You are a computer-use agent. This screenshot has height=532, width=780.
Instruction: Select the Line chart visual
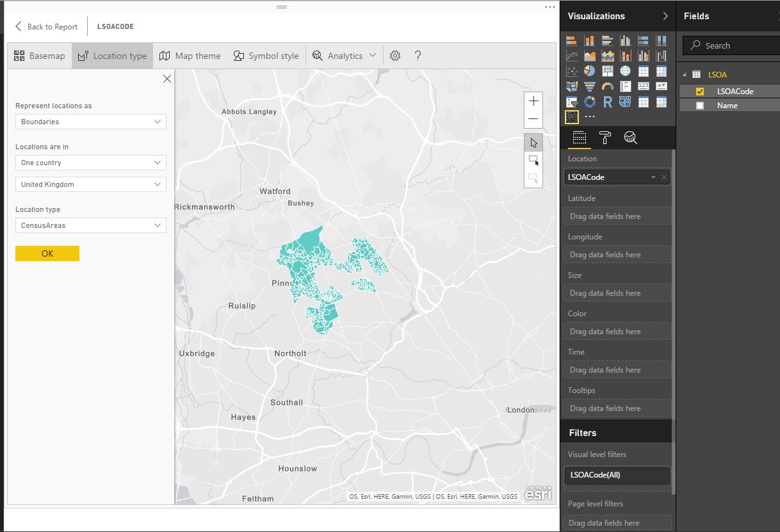pyautogui.click(x=572, y=56)
